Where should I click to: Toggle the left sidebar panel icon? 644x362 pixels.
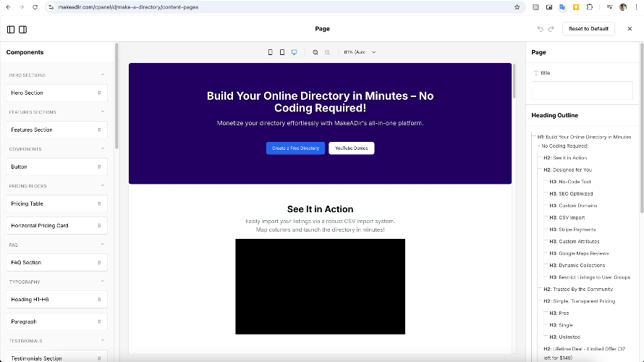pyautogui.click(x=11, y=30)
